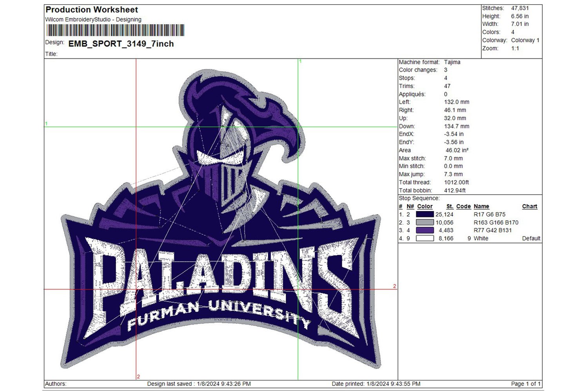This screenshot has width=588, height=391.
Task: Click the "Title:" label
Action: point(51,54)
